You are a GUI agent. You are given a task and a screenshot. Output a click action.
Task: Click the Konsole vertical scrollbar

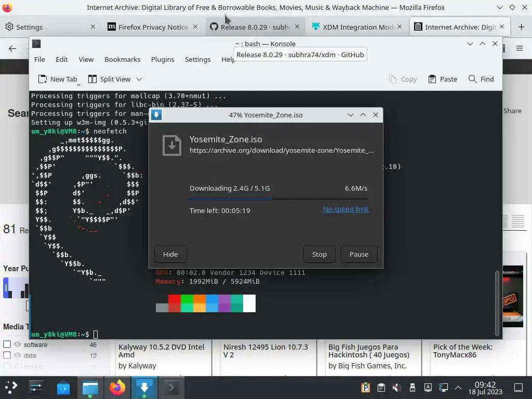tap(497, 303)
